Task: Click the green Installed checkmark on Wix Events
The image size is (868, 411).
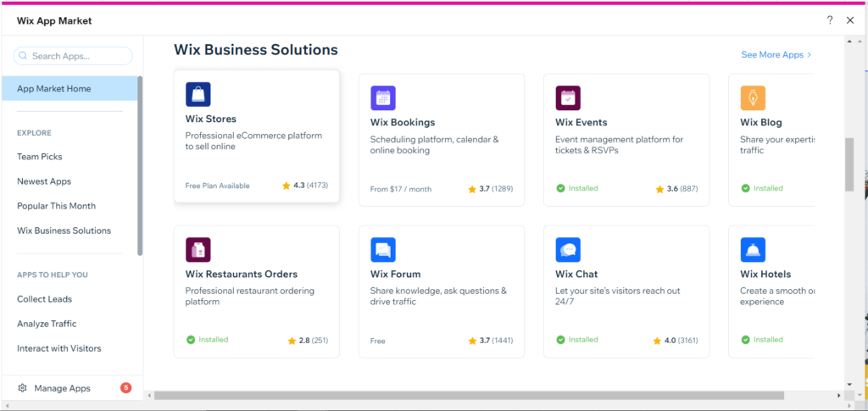Action: 560,189
